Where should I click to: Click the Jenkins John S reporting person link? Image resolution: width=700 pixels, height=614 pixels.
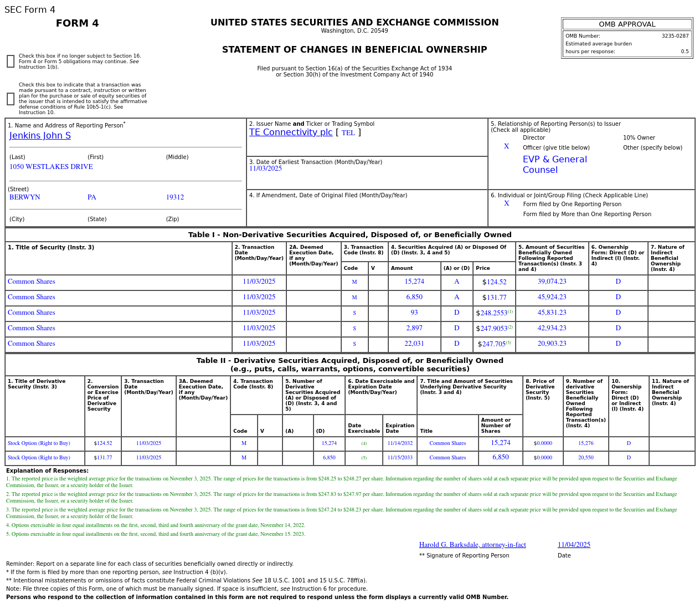click(x=40, y=136)
